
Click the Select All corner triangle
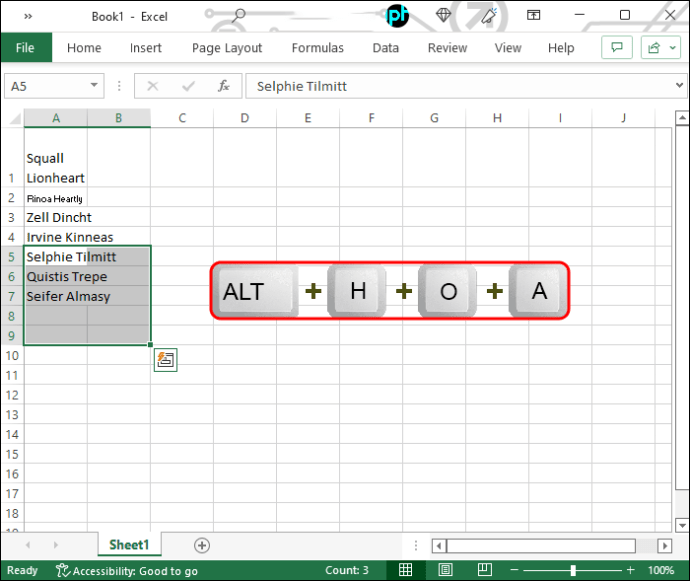[x=15, y=118]
